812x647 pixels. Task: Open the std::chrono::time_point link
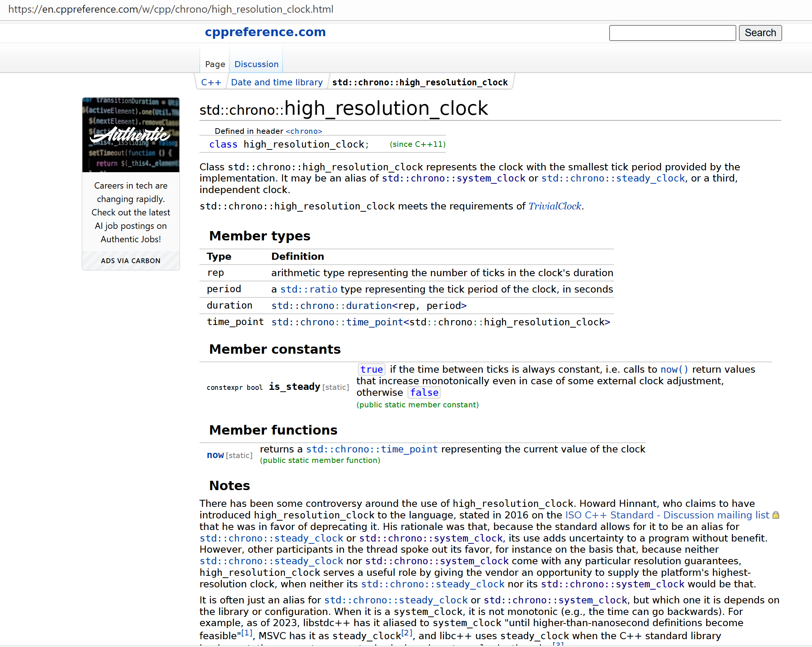337,322
